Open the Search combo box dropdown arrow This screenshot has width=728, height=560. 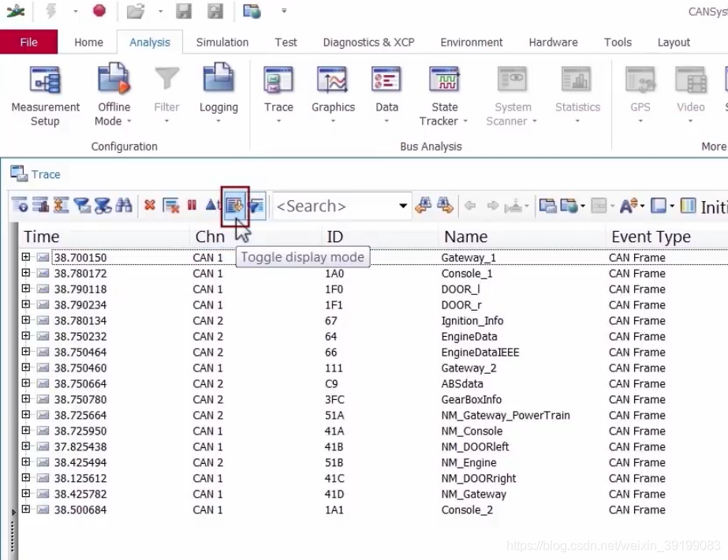point(402,206)
